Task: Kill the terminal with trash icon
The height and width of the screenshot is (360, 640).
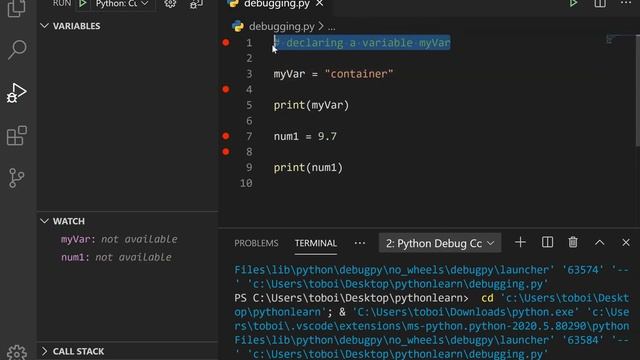Action: click(573, 242)
